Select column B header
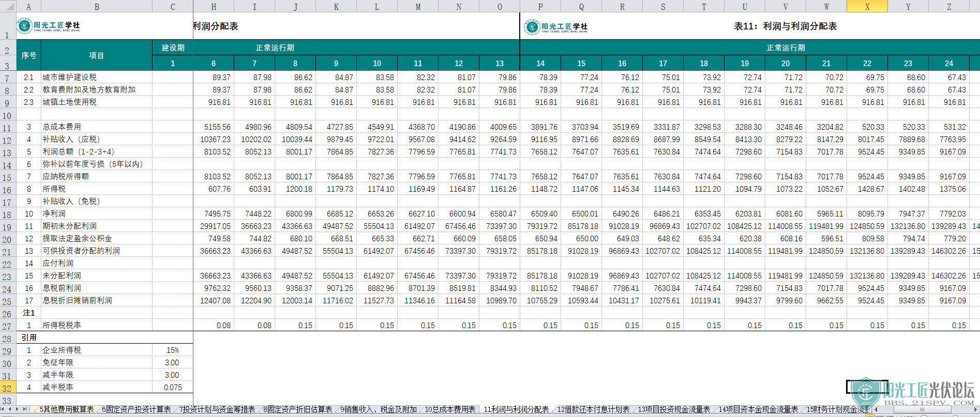Screen dimensions: 980x417 click(x=97, y=6)
